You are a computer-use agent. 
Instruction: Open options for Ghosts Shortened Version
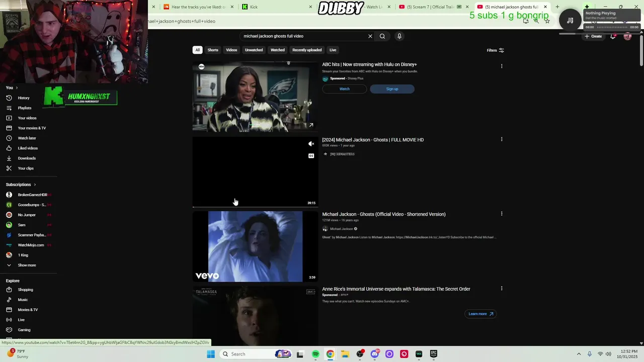502,214
